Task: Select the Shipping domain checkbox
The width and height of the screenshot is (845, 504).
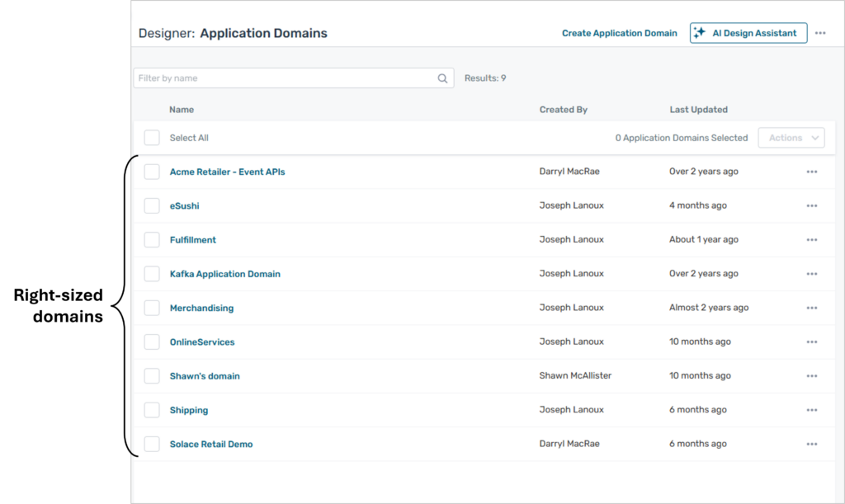Action: [x=152, y=410]
